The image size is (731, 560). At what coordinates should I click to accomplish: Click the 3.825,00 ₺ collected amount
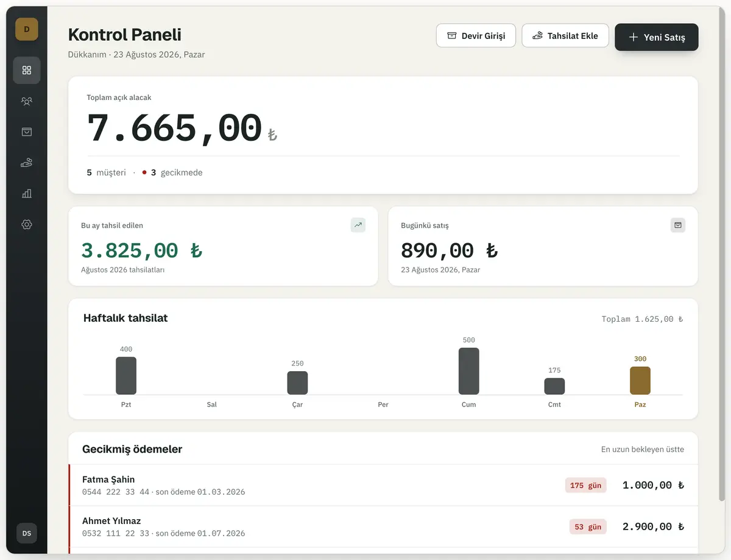click(x=141, y=250)
